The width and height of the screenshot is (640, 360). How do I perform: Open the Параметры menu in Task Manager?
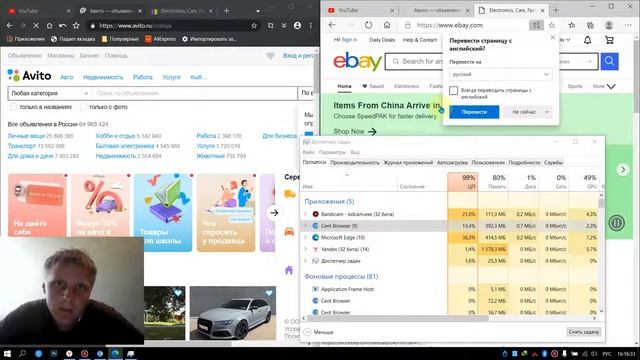332,152
